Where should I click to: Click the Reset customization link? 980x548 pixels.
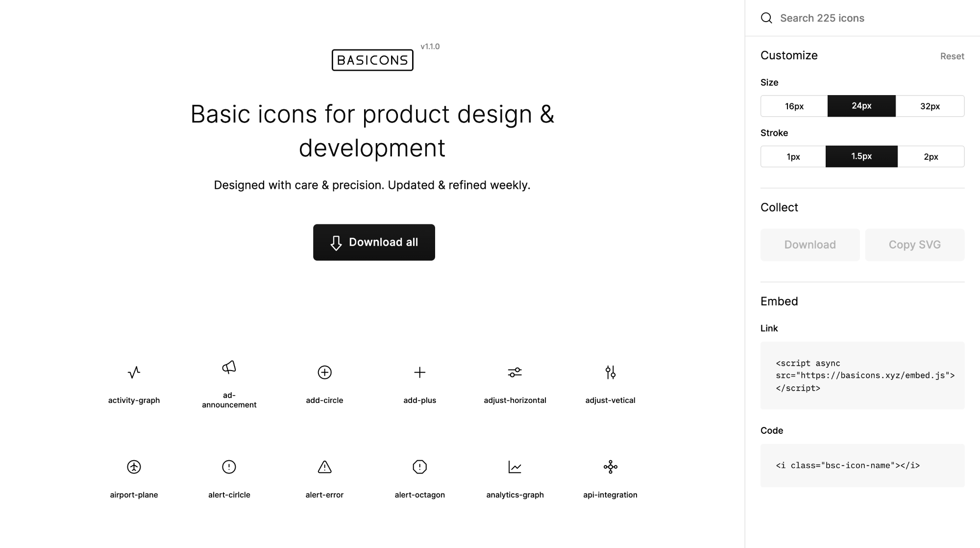coord(953,56)
